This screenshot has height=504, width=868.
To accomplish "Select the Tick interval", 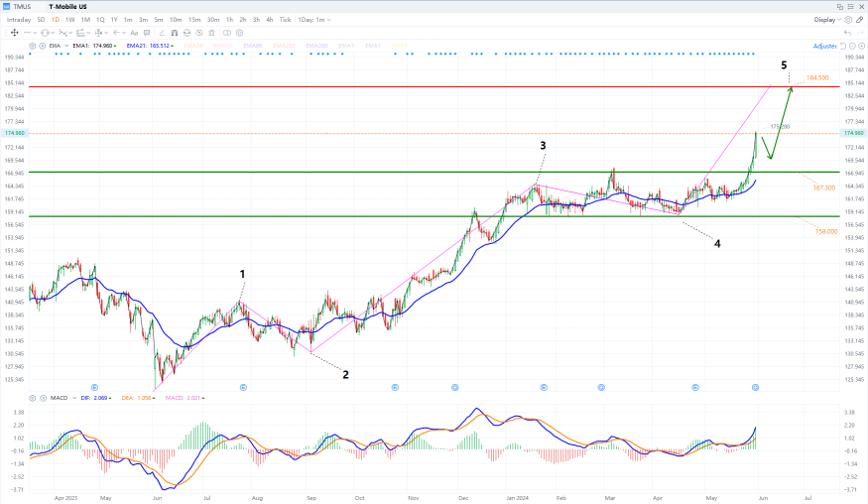I will (285, 20).
